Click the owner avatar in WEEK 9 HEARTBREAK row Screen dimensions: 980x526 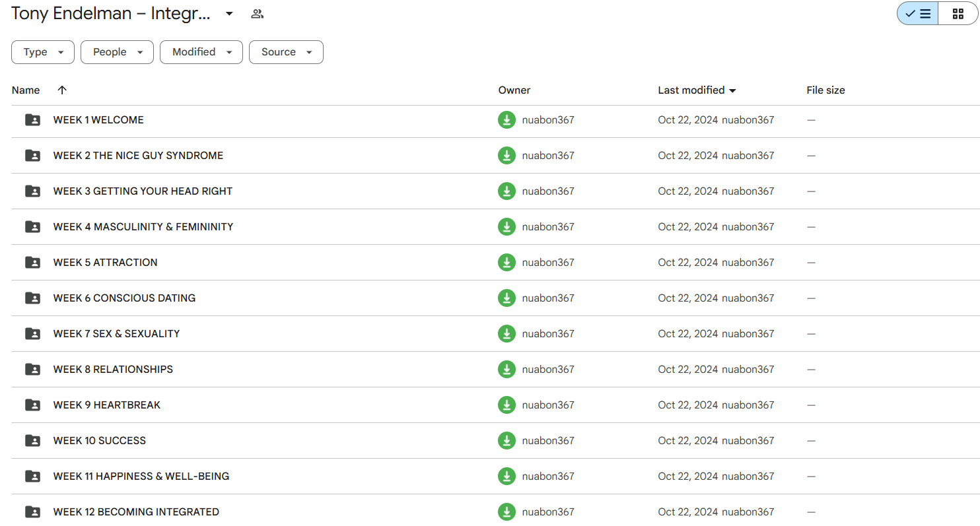(507, 405)
